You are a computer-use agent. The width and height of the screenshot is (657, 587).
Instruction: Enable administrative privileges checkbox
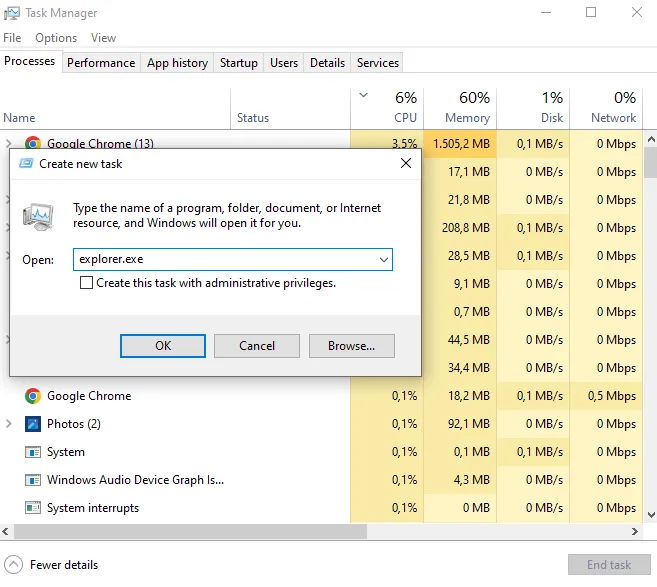[86, 283]
